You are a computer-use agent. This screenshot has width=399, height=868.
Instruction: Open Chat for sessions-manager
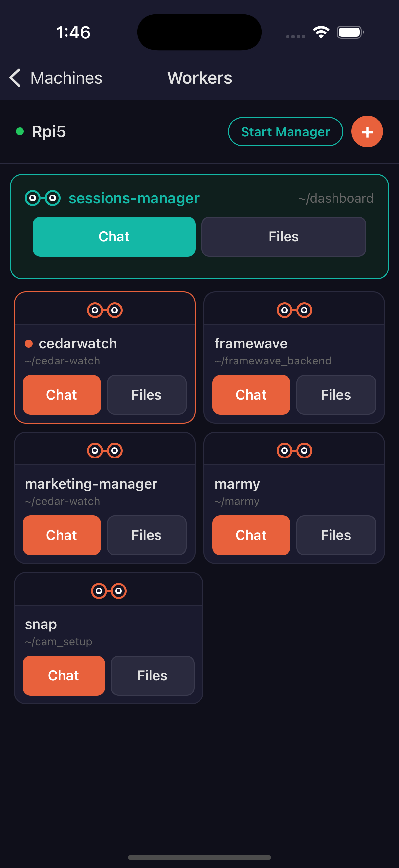114,237
